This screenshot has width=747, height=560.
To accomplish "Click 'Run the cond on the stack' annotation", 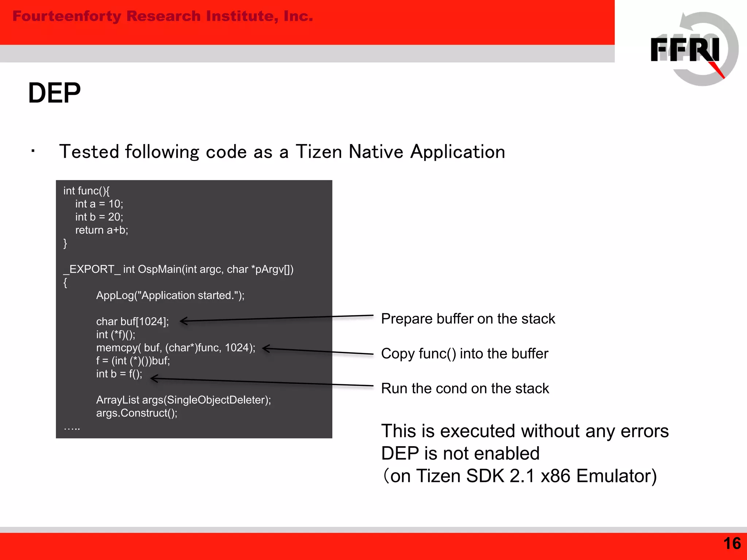I will pos(465,389).
